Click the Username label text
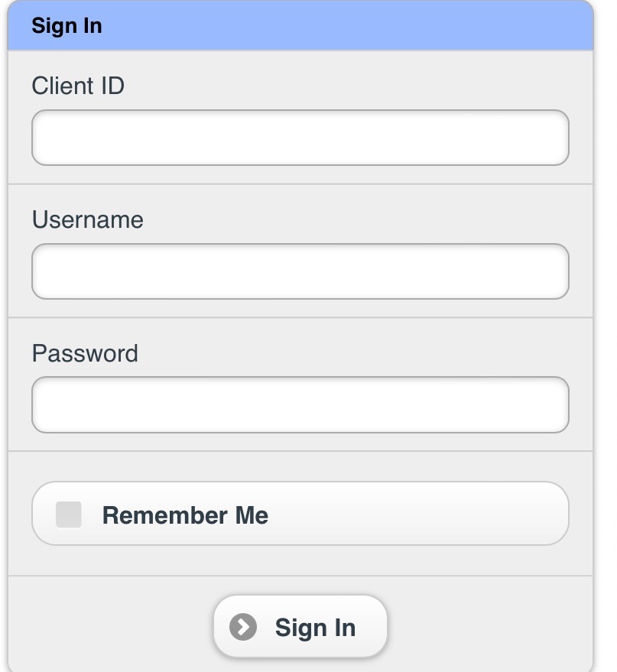Image resolution: width=617 pixels, height=672 pixels. pos(87,220)
